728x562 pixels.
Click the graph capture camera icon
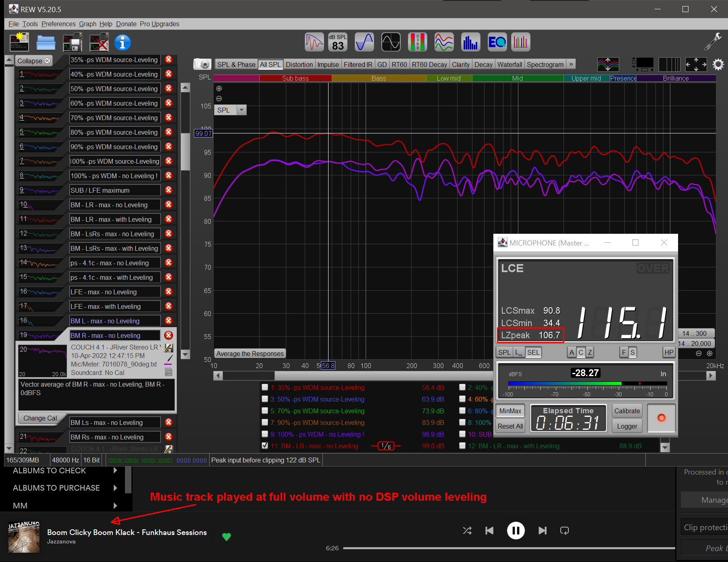tap(203, 64)
